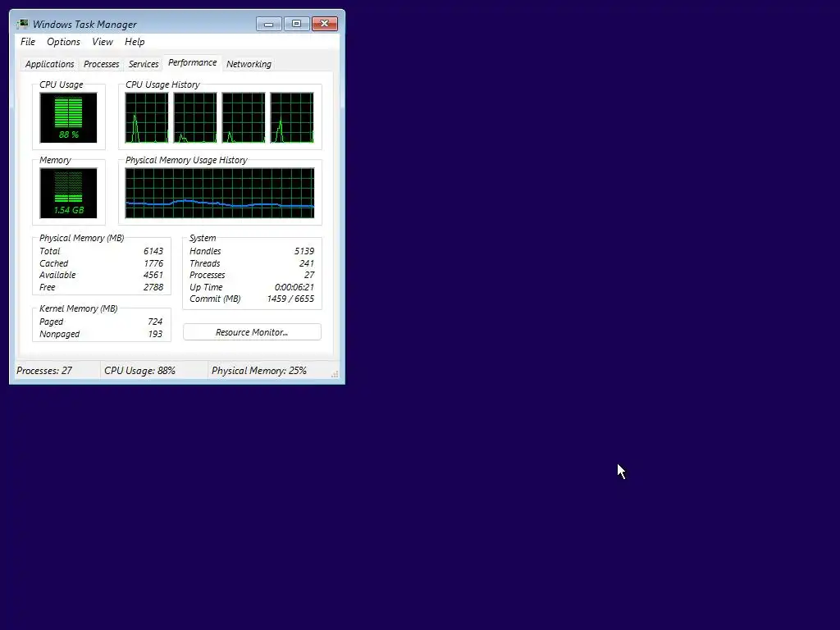Select the Performance tab
Viewport: 840px width, 630px height.
coord(192,62)
